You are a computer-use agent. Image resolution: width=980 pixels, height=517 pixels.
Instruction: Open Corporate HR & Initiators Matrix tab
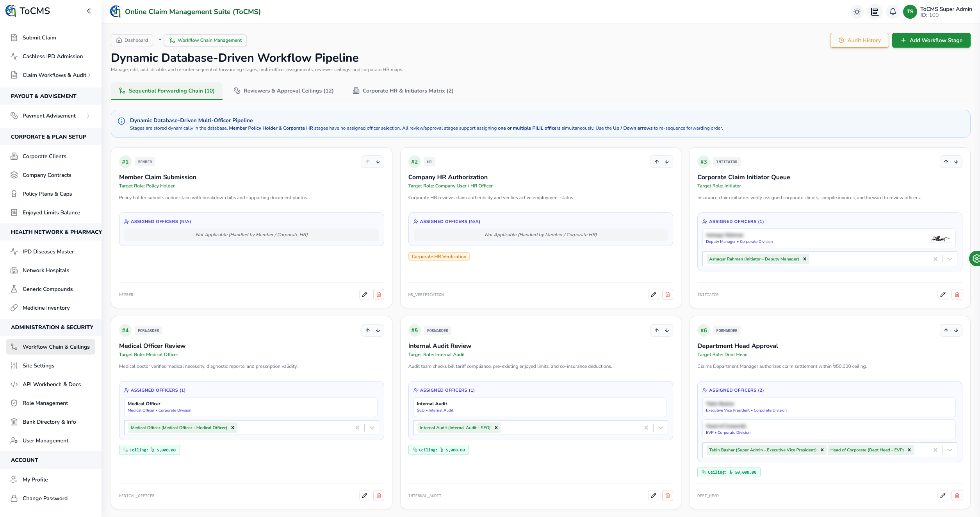point(403,91)
